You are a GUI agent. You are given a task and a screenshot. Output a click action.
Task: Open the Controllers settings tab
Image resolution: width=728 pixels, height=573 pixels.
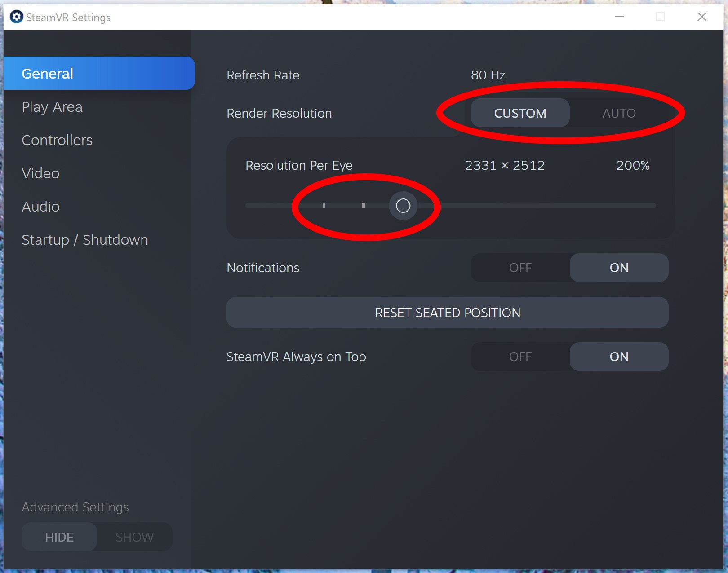pyautogui.click(x=57, y=140)
